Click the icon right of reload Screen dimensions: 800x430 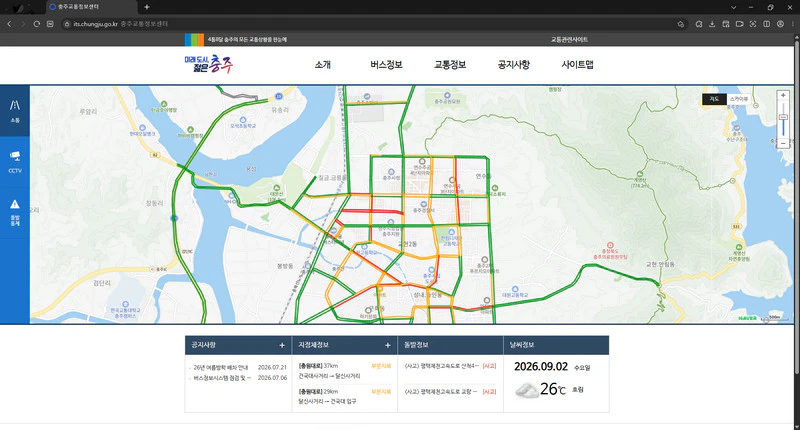[50, 24]
